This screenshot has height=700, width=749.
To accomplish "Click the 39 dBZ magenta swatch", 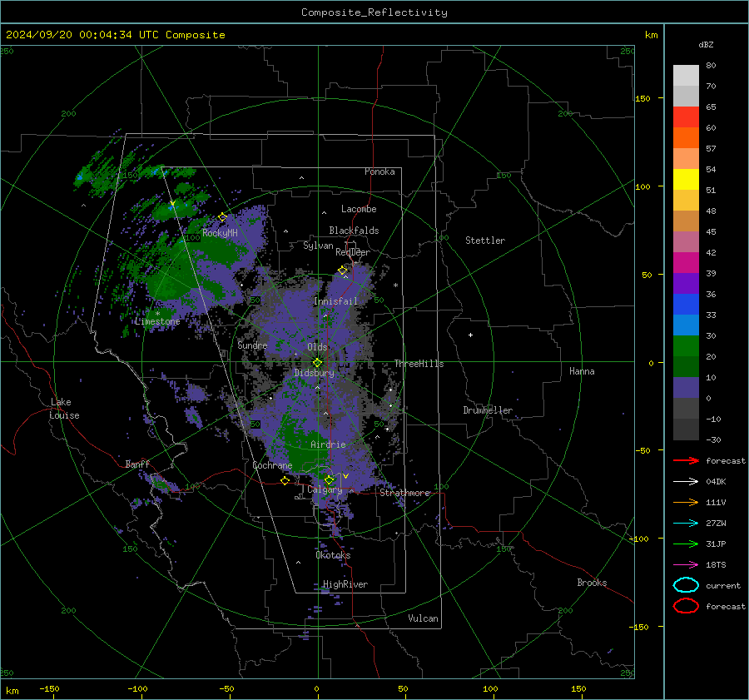I will pyautogui.click(x=686, y=263).
